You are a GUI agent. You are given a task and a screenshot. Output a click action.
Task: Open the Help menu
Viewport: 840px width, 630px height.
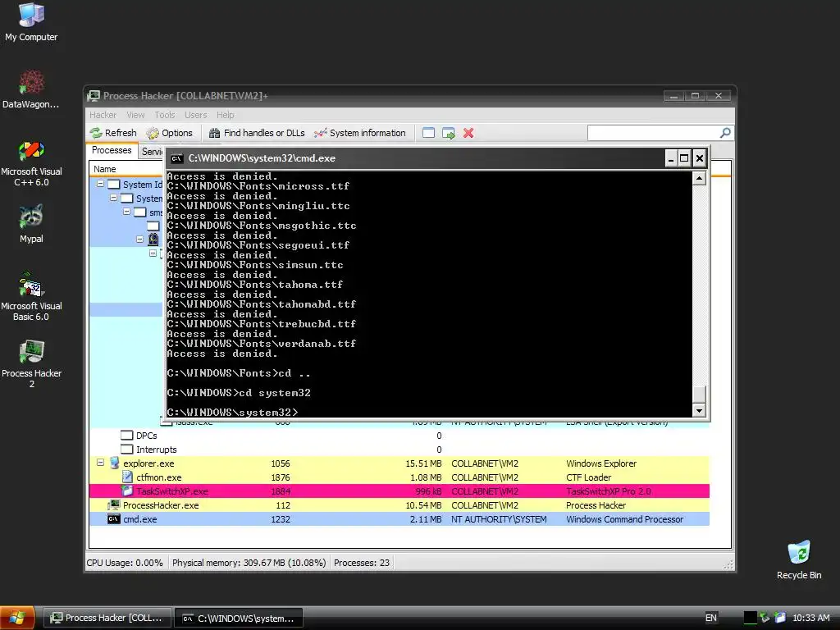click(226, 115)
